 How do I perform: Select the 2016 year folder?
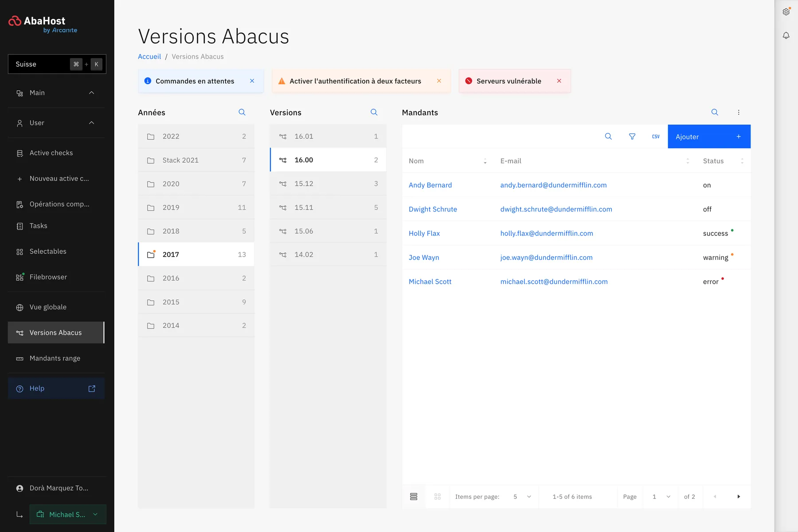(x=196, y=278)
